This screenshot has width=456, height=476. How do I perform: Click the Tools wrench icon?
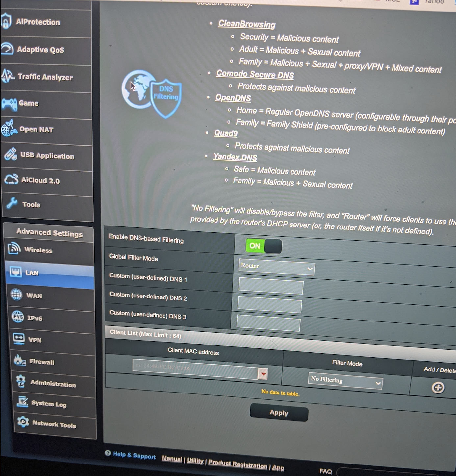tap(12, 203)
